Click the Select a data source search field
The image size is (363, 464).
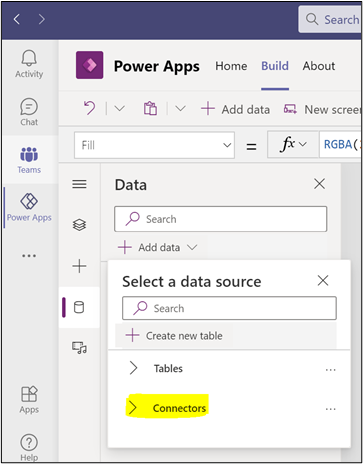click(x=229, y=308)
